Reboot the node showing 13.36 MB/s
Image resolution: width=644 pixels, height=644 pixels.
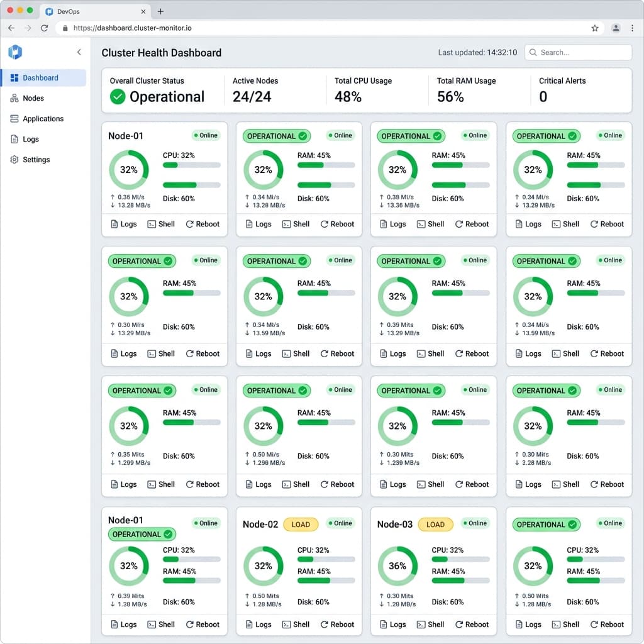[472, 225]
